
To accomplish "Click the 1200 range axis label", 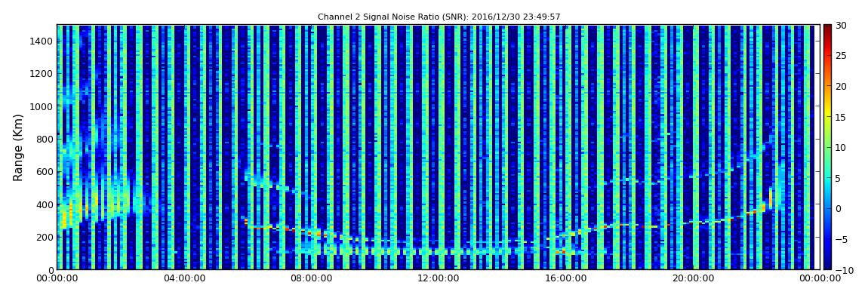I will click(x=42, y=74).
